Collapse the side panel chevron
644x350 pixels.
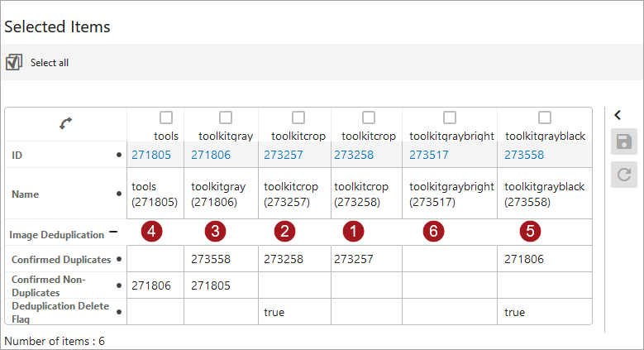click(x=618, y=115)
